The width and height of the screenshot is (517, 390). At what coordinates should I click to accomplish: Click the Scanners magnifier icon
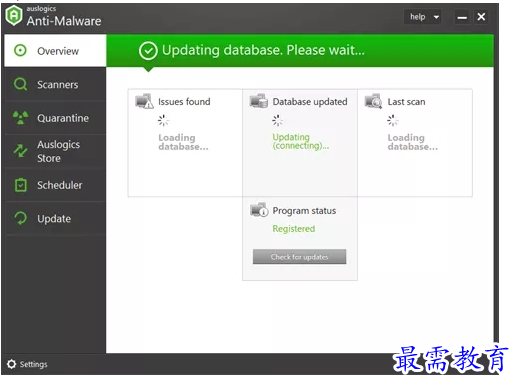pos(20,84)
